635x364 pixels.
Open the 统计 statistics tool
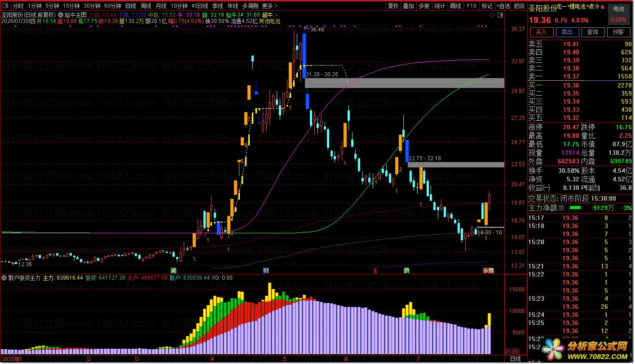440,6
